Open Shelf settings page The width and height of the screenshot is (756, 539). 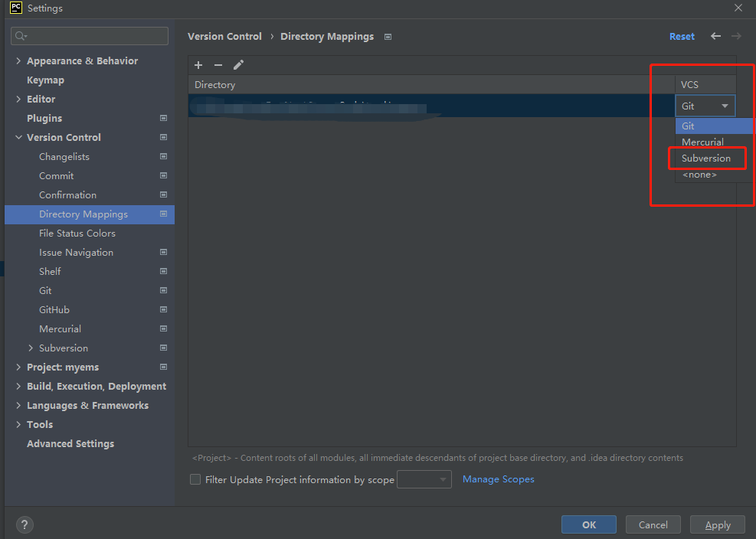point(50,272)
